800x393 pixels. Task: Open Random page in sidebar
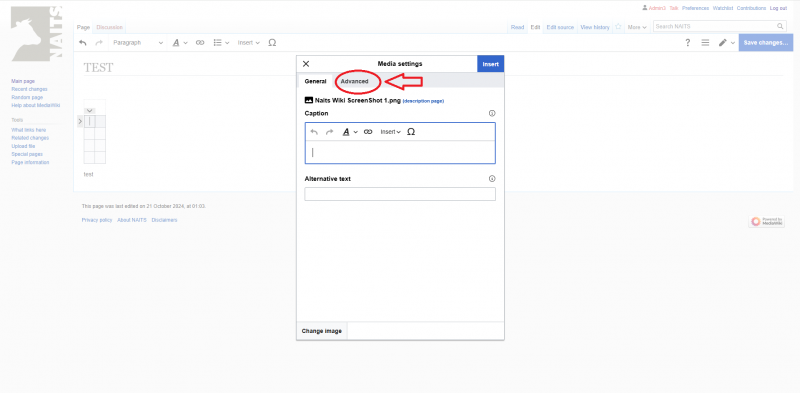tap(27, 97)
